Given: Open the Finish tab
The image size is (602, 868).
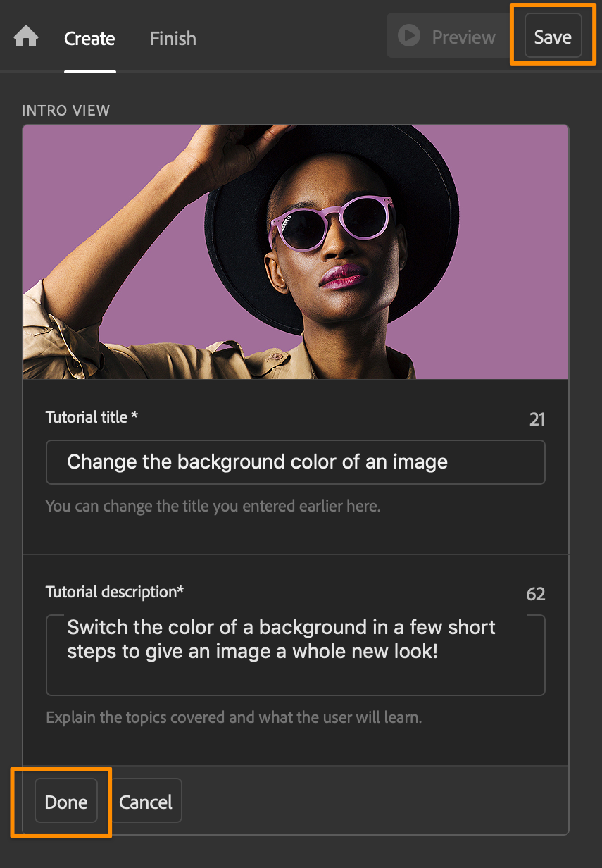Looking at the screenshot, I should pos(173,39).
